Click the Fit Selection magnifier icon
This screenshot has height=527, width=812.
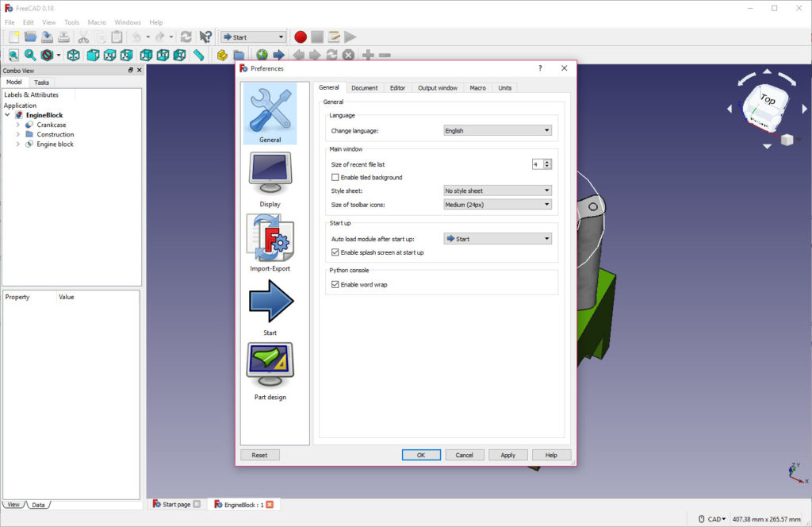[30, 55]
